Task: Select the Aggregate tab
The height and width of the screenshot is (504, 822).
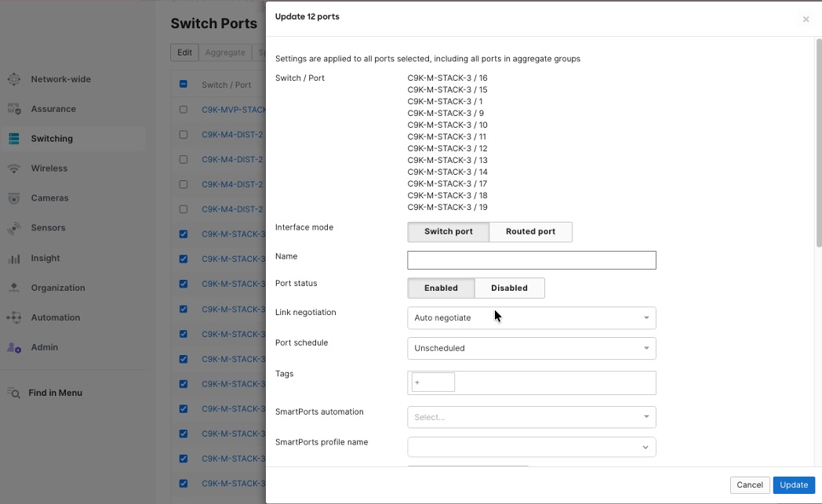Action: pyautogui.click(x=225, y=52)
